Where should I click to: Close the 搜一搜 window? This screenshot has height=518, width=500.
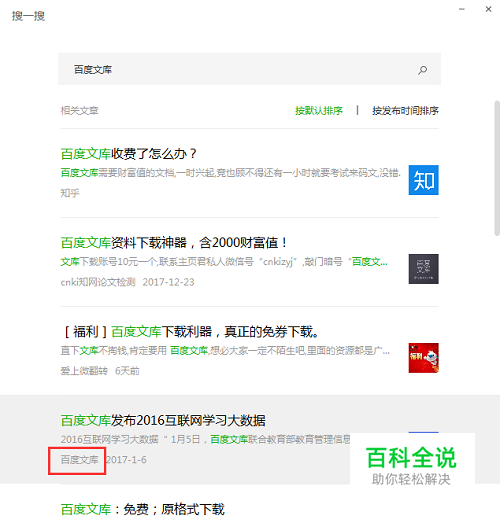click(x=488, y=9)
